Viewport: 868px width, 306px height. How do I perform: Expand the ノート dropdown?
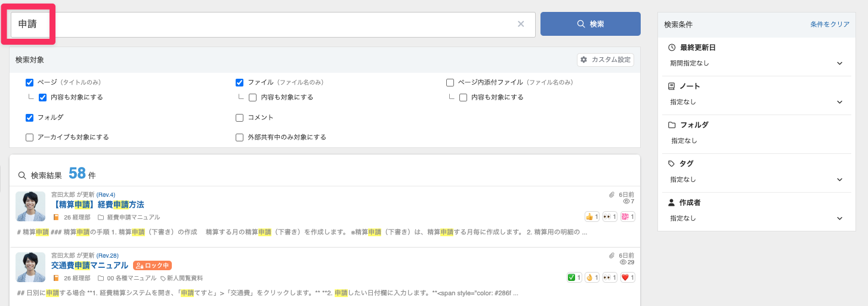pos(756,102)
